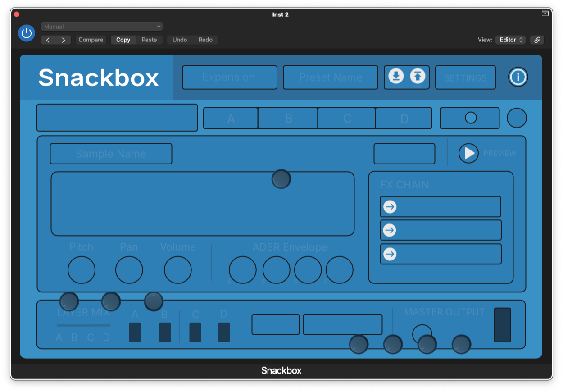Click the SETTINGS button

point(465,78)
